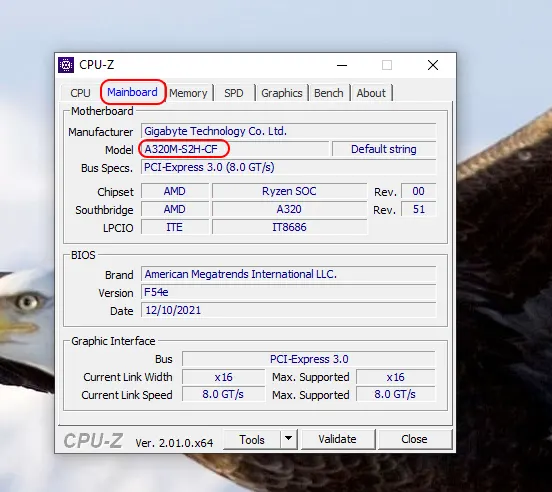Image resolution: width=552 pixels, height=492 pixels.
Task: Close CPU-Z with the title bar X
Action: 433,65
